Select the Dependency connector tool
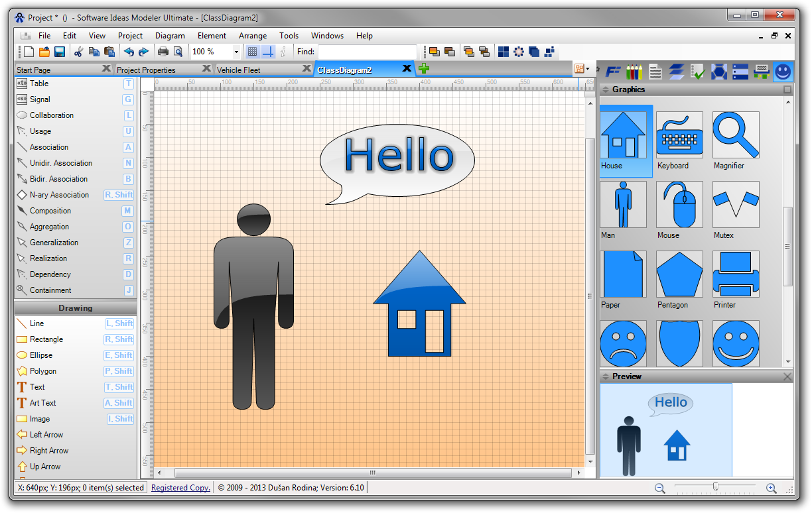Image resolution: width=812 pixels, height=513 pixels. click(74, 274)
